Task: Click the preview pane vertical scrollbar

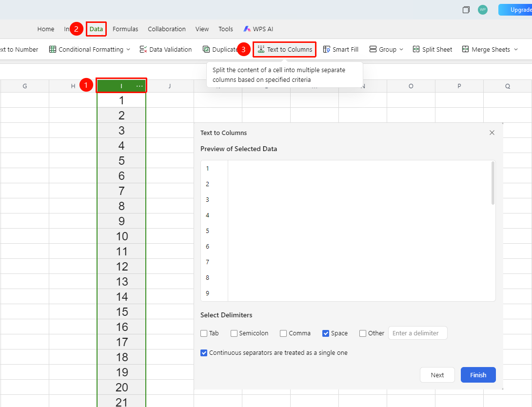Action: click(493, 183)
